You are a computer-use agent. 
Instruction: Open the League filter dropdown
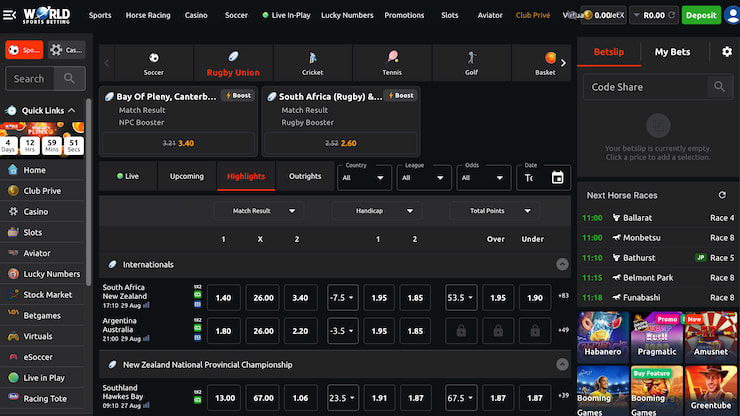pos(424,178)
